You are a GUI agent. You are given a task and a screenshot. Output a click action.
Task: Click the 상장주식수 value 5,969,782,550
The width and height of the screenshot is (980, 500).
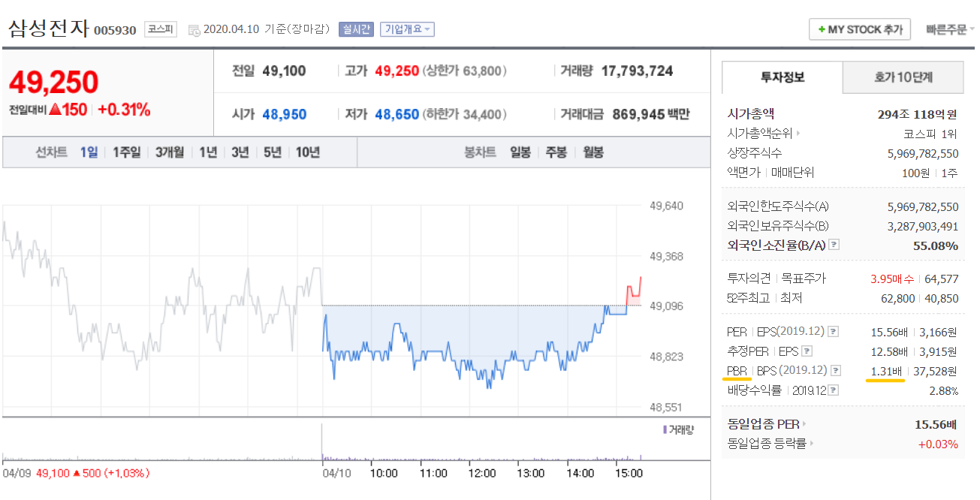click(923, 153)
